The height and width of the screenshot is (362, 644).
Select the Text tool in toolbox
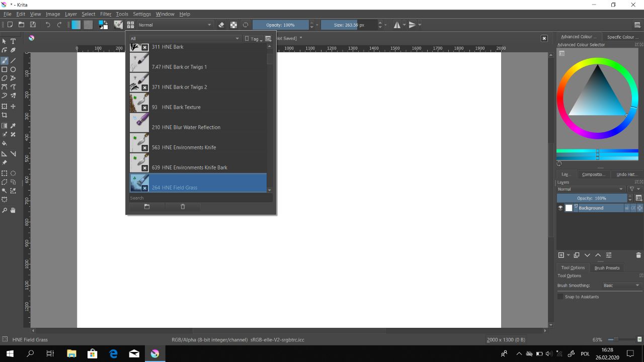13,41
